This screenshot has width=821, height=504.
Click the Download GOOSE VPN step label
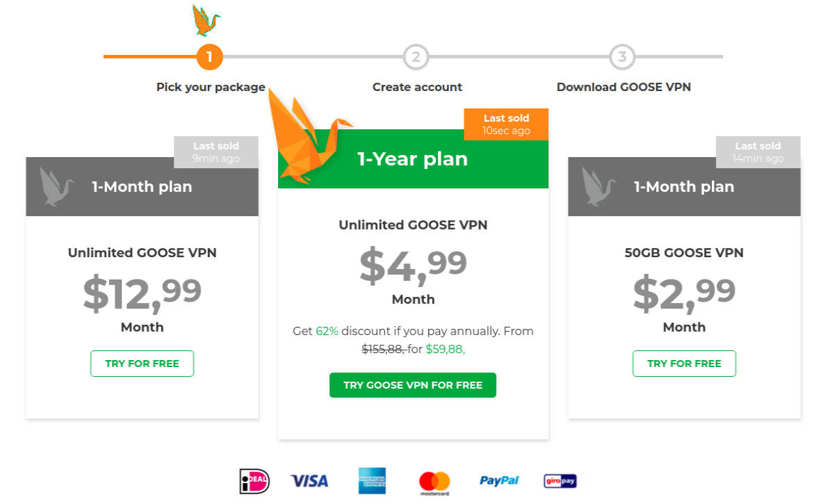624,87
